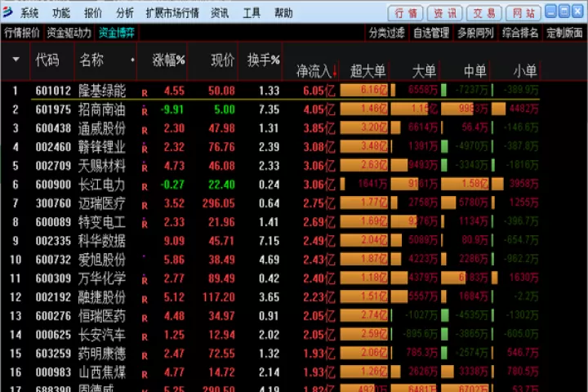Click the 网站 button
588x392 pixels.
(523, 14)
